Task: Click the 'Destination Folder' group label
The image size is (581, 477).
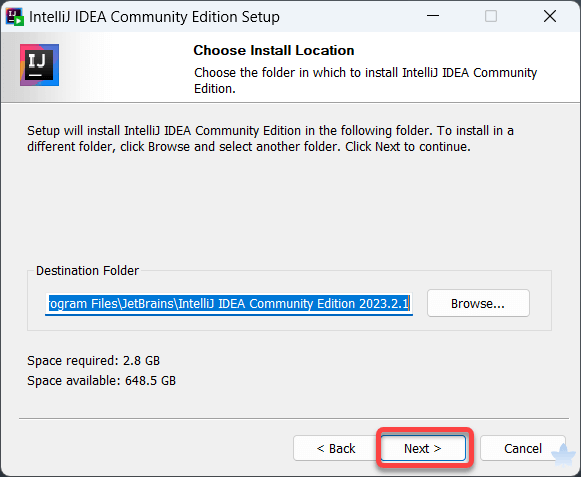Action: pos(87,271)
